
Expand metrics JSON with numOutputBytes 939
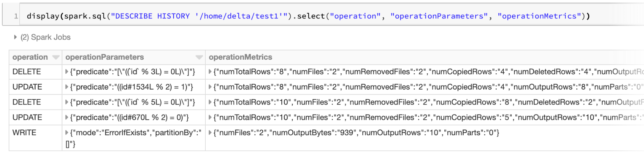(x=211, y=133)
